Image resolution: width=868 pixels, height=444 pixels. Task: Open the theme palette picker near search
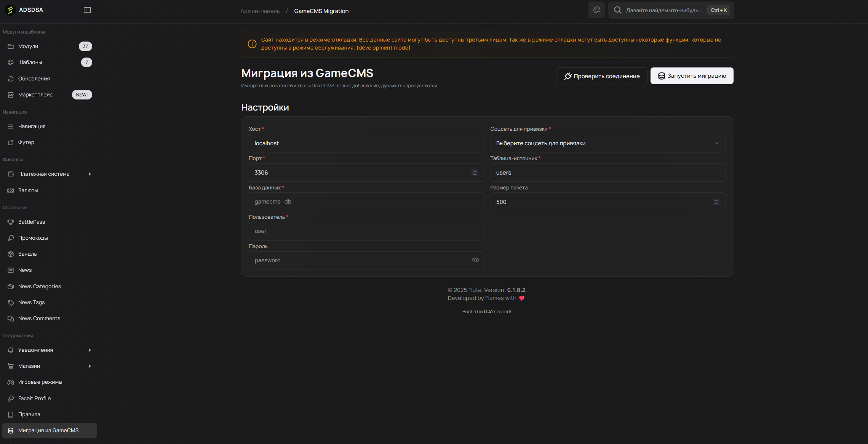click(x=596, y=10)
